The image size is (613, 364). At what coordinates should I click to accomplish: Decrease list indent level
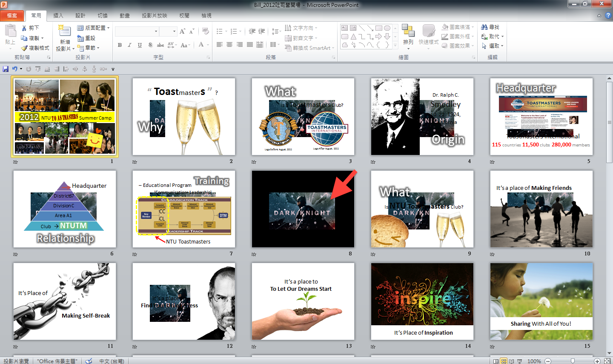point(252,32)
